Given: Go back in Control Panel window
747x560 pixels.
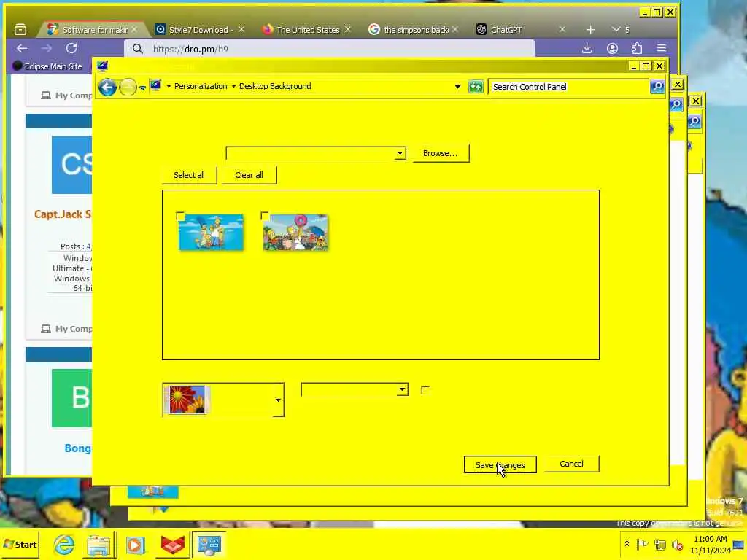Looking at the screenshot, I should coord(107,87).
